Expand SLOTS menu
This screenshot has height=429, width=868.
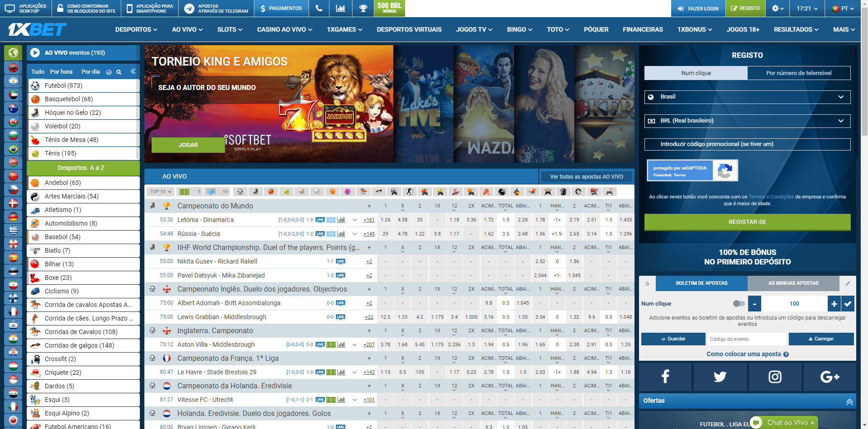pos(230,29)
